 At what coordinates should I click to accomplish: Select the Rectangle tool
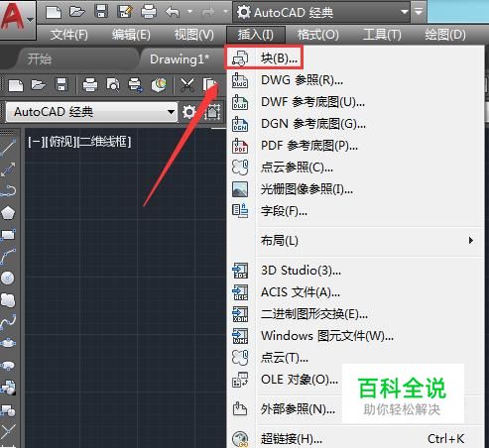8,234
